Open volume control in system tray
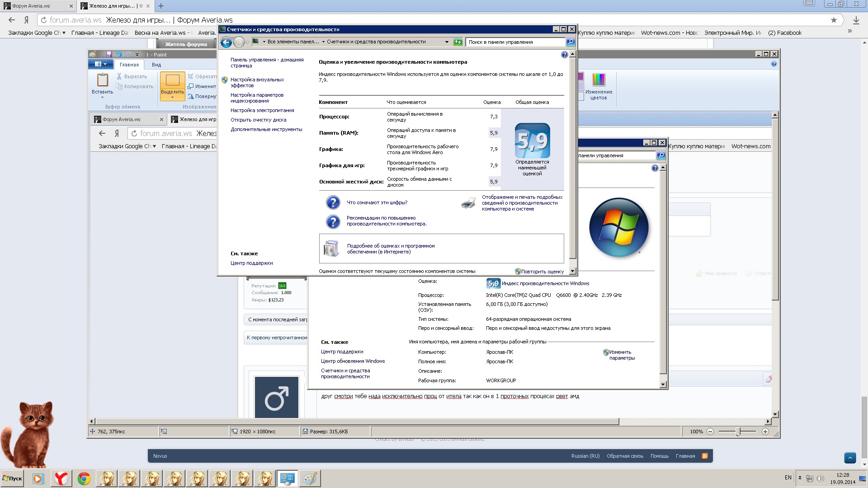This screenshot has width=868, height=488. pos(821,478)
